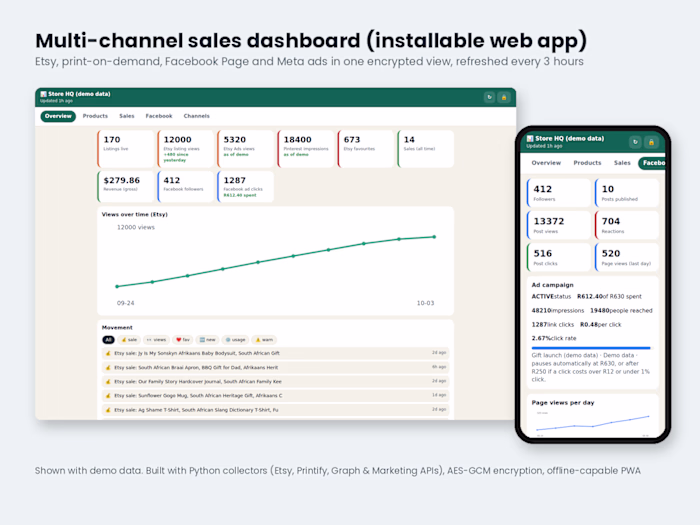
Task: Open the 12000 Etsy listing views card
Action: [185, 149]
